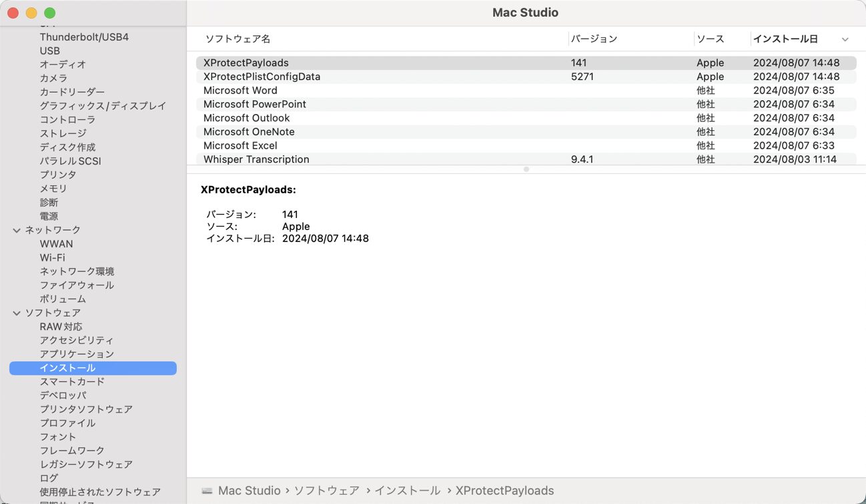
Task: Click the 2024/08/03 11:14 date cell
Action: pos(795,159)
